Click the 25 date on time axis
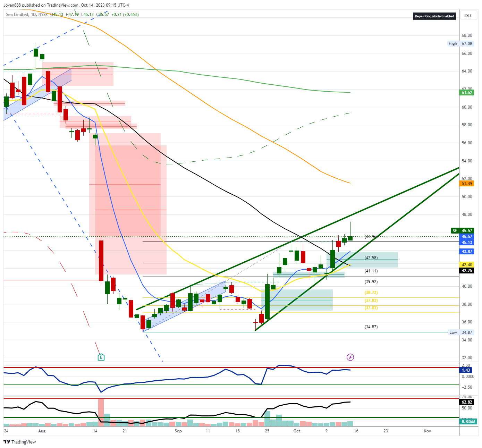 click(x=267, y=431)
